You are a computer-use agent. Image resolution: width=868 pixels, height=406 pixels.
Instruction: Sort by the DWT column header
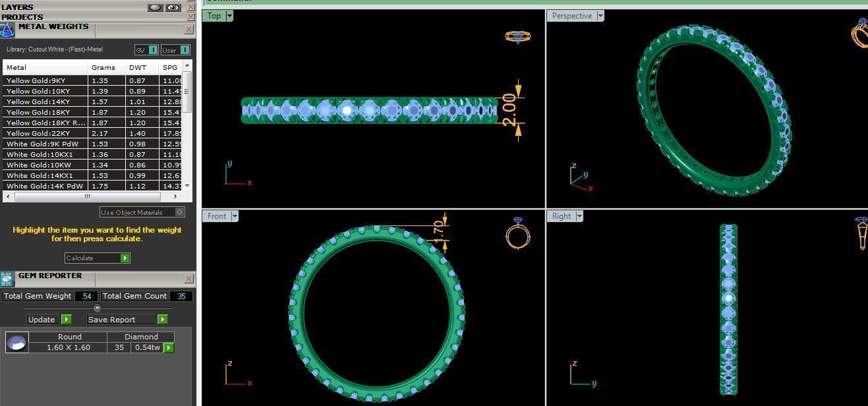pos(142,67)
